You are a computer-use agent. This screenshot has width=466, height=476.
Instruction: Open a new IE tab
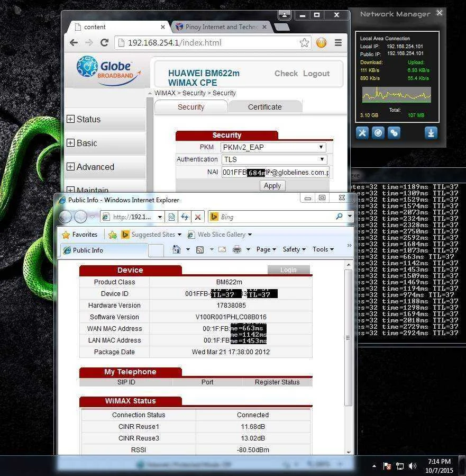click(x=156, y=250)
